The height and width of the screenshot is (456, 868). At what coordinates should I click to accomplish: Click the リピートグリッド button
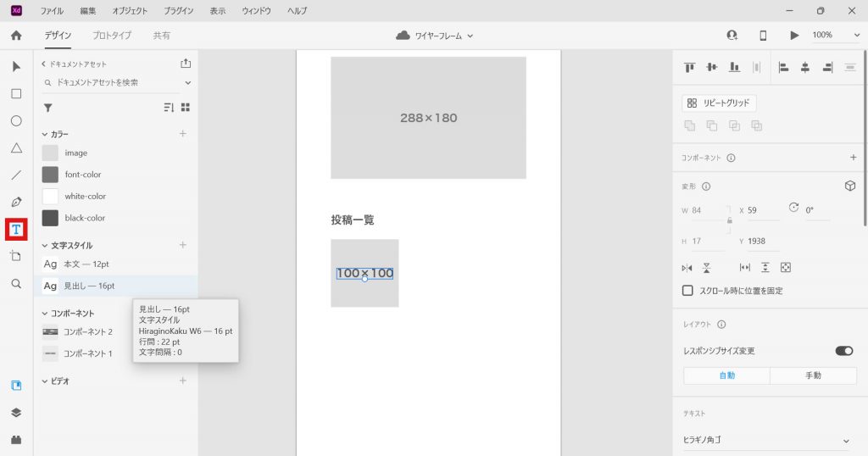coord(719,103)
